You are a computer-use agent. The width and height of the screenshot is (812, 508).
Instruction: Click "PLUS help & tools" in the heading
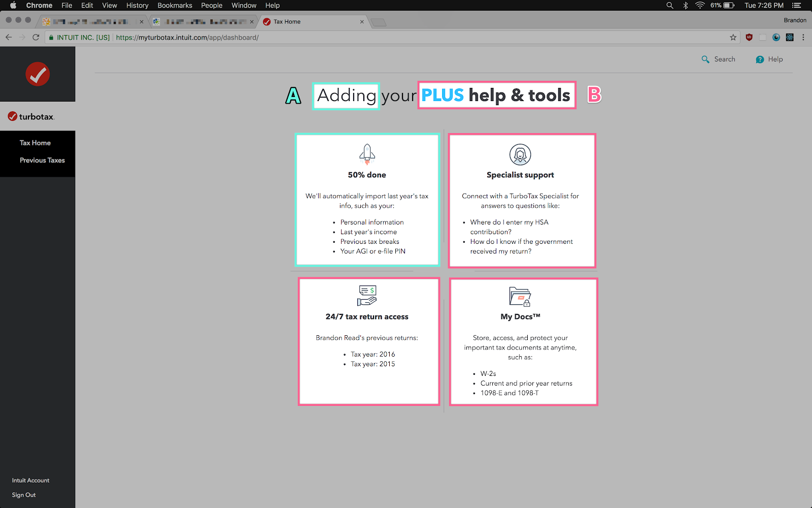tap(496, 95)
